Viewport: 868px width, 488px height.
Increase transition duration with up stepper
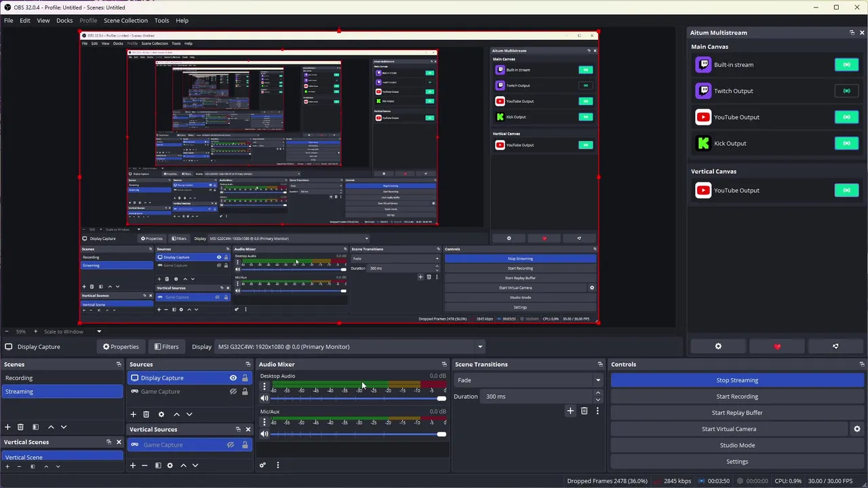[x=597, y=393]
